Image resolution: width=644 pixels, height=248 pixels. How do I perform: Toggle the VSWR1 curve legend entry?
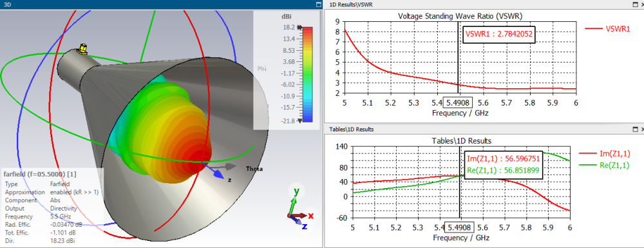607,29
